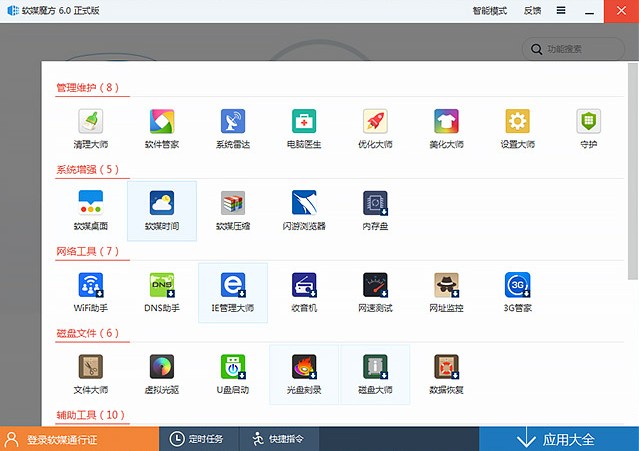Switch to 智能模式 in title bar
Viewport: 639px width, 451px height.
(489, 11)
